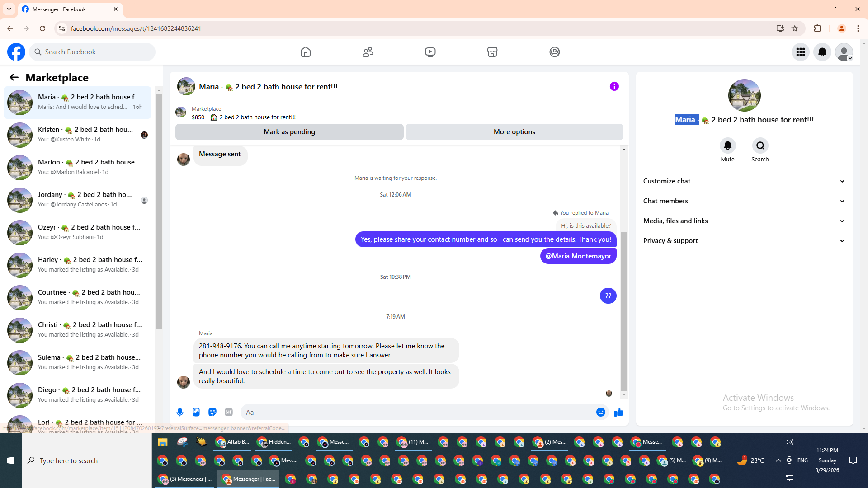This screenshot has width=868, height=488.
Task: Open the account profile menu
Action: click(844, 52)
